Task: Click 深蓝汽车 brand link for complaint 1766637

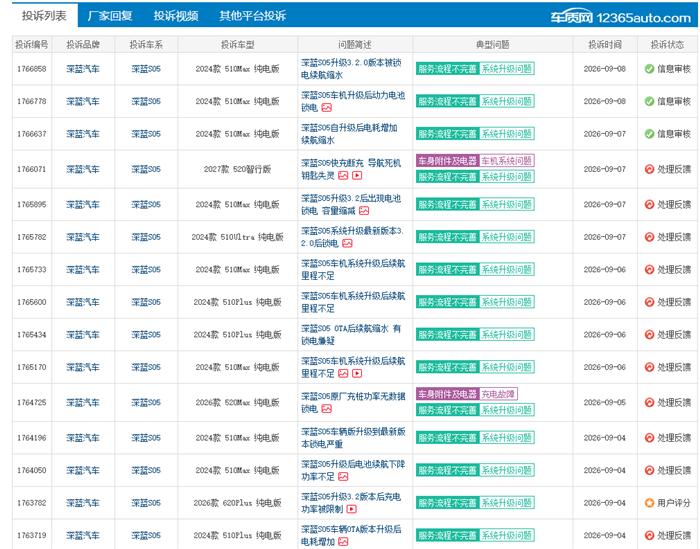Action: click(x=83, y=134)
